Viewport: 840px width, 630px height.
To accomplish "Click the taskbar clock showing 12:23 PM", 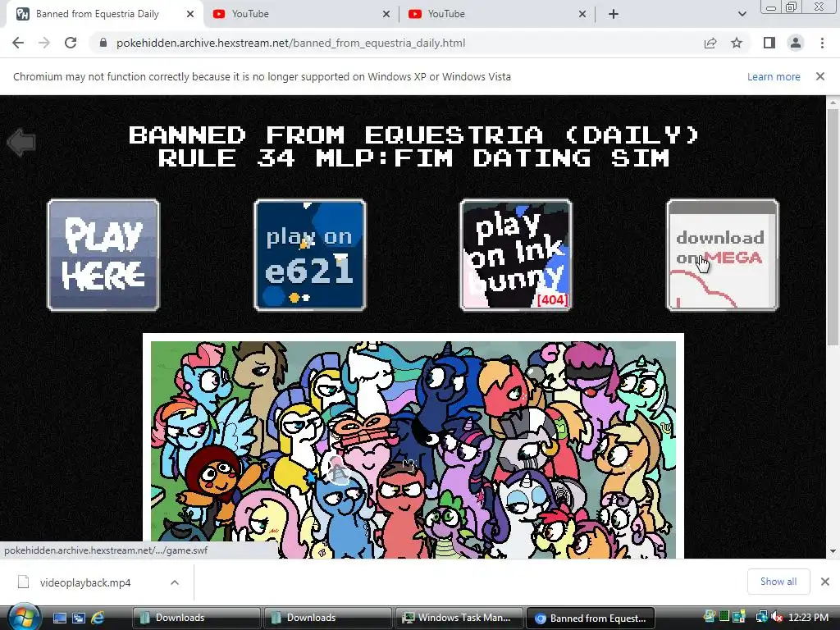I will tap(808, 618).
